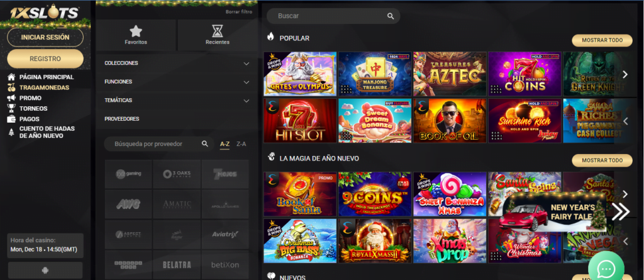
Task: Select the Aviatrix provider logo
Action: [x=225, y=234]
